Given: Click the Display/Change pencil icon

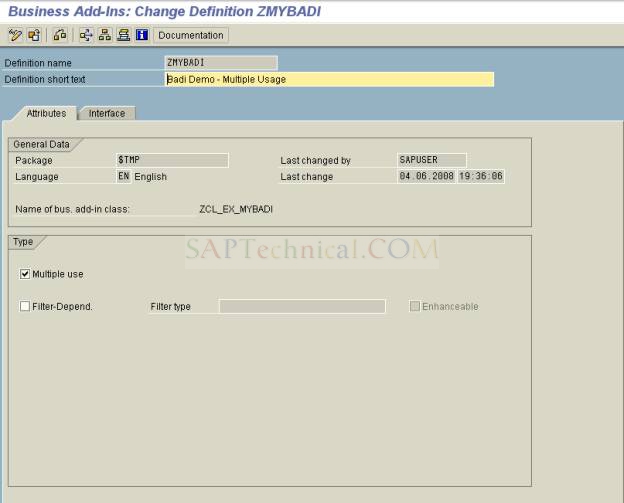Looking at the screenshot, I should pos(15,35).
